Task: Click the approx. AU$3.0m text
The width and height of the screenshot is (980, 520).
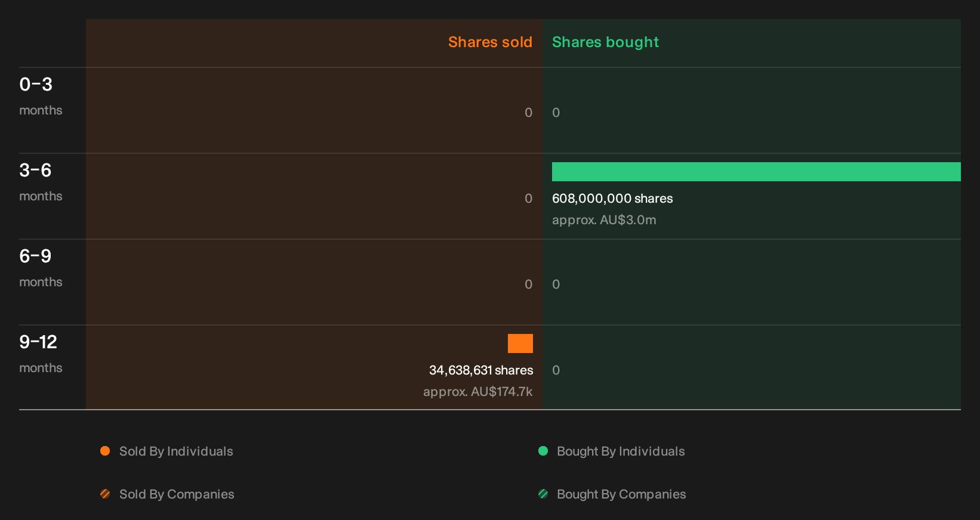Action: point(604,220)
